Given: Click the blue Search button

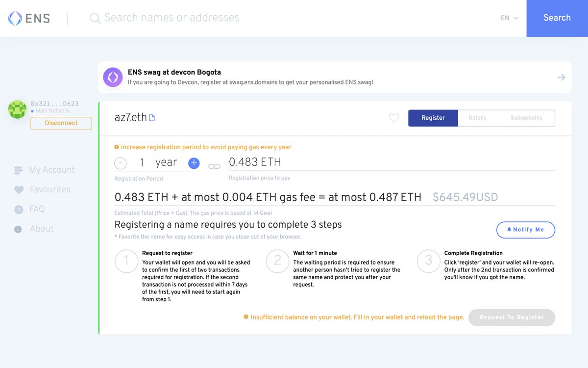Looking at the screenshot, I should 557,18.
